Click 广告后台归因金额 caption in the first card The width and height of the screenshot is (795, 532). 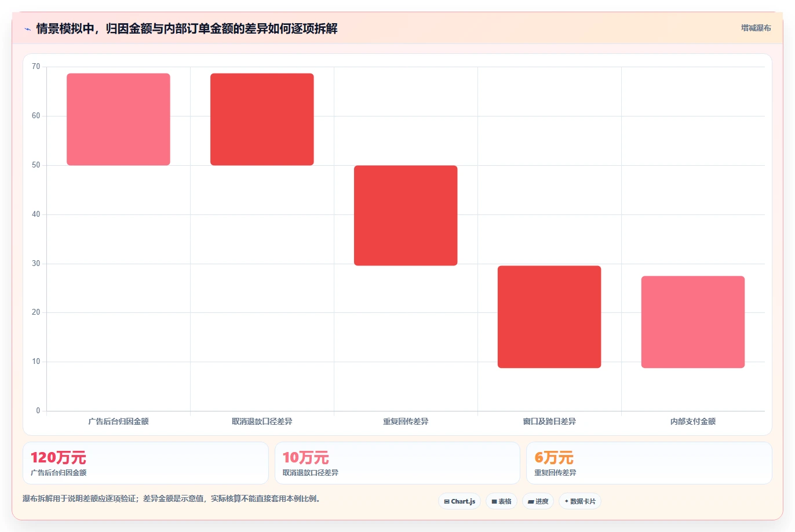[59, 473]
